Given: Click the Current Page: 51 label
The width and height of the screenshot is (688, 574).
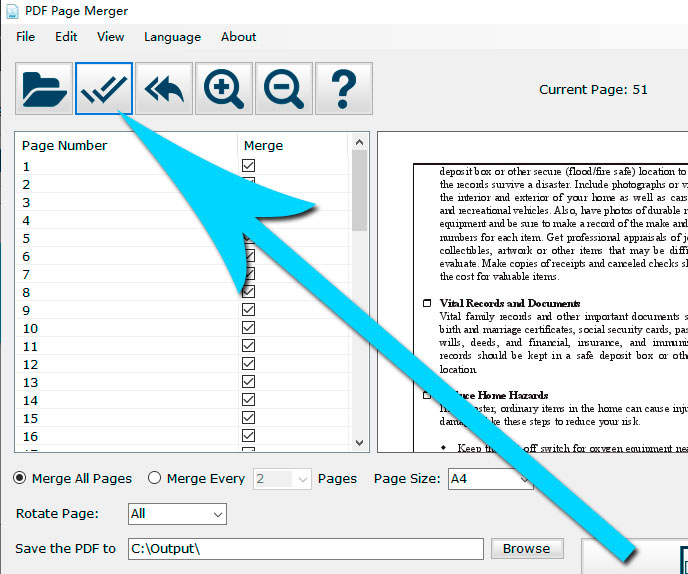Looking at the screenshot, I should (593, 90).
